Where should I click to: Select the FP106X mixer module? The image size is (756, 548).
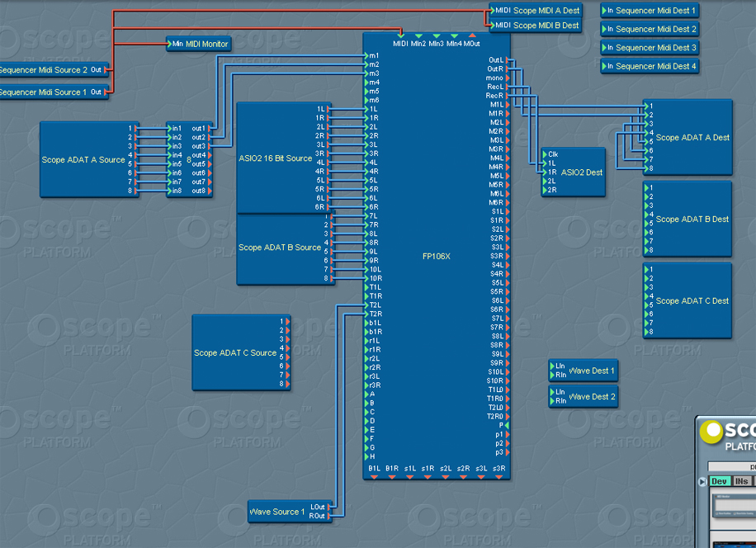(437, 256)
